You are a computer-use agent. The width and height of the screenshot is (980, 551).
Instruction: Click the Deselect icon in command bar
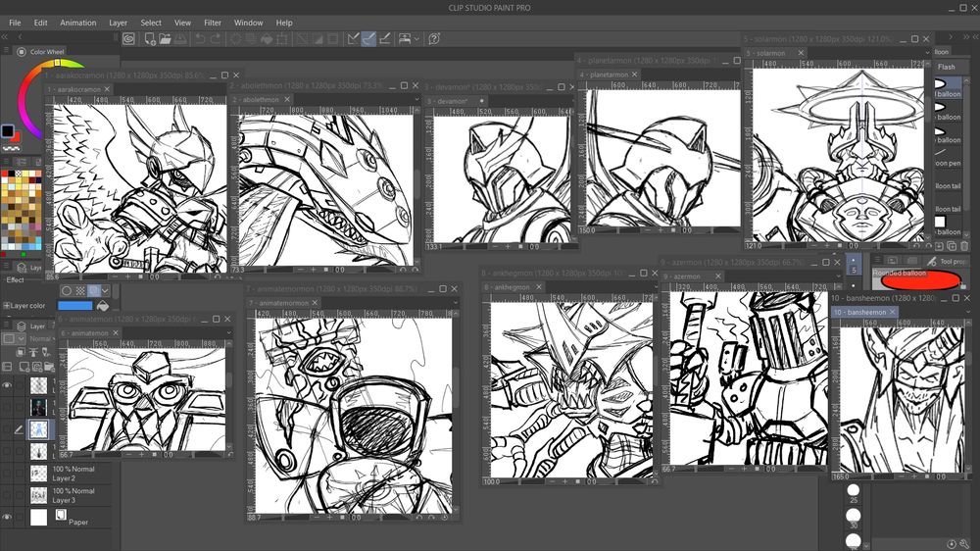click(302, 39)
